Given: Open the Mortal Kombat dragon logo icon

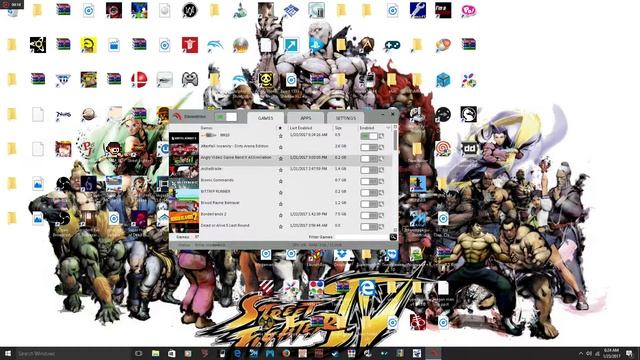Looking at the screenshot, I should click(469, 114).
